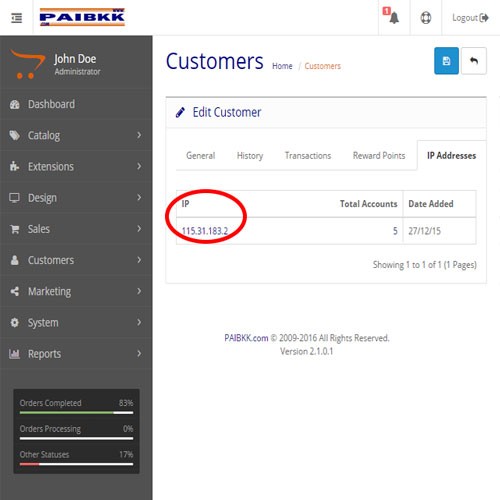500x500 pixels.
Task: Click the 115.31.183.2 IP address link
Action: 205,231
